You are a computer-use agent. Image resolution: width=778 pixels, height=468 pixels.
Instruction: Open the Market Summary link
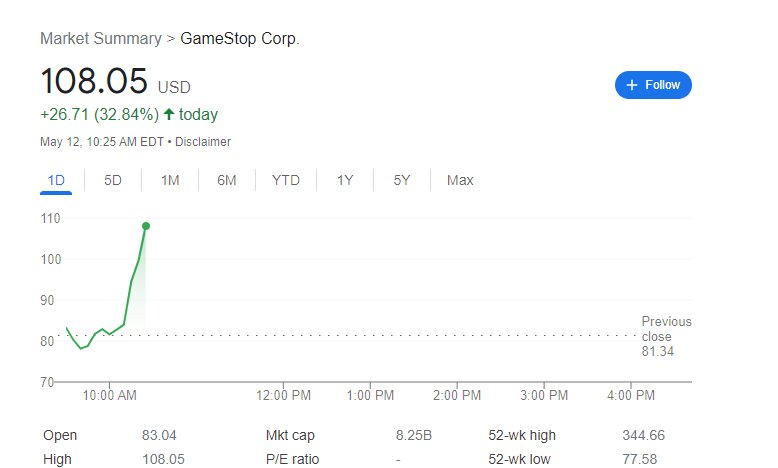click(101, 38)
